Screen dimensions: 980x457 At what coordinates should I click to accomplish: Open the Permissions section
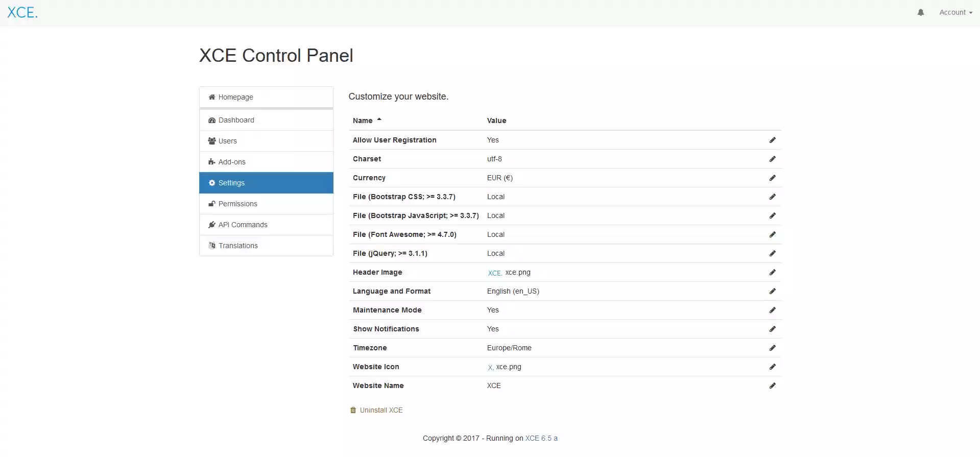point(266,204)
